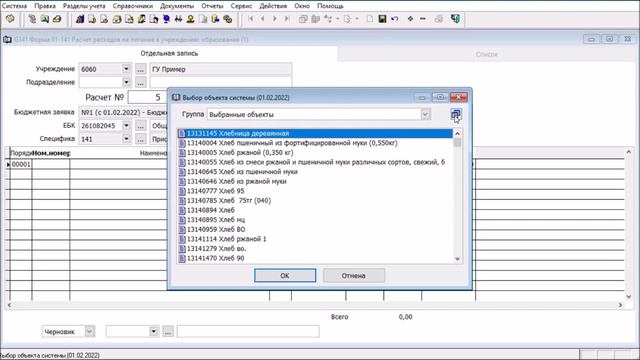The height and width of the screenshot is (360, 640).
Task: Click the grid horizontal scrollbar right arrow
Action: pyautogui.click(x=620, y=305)
